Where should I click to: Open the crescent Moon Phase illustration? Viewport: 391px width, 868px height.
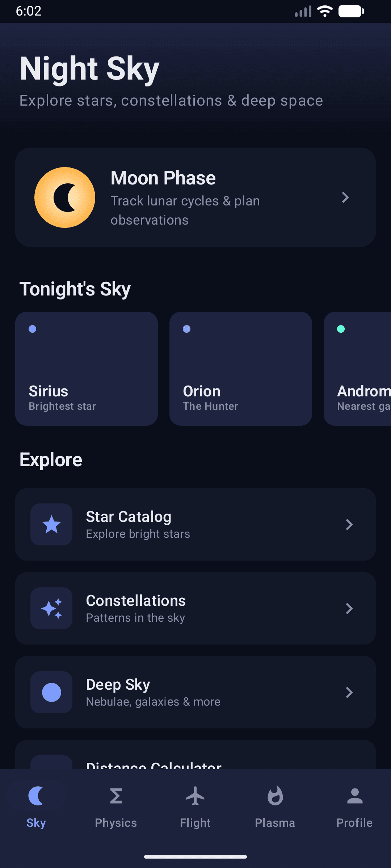(65, 197)
